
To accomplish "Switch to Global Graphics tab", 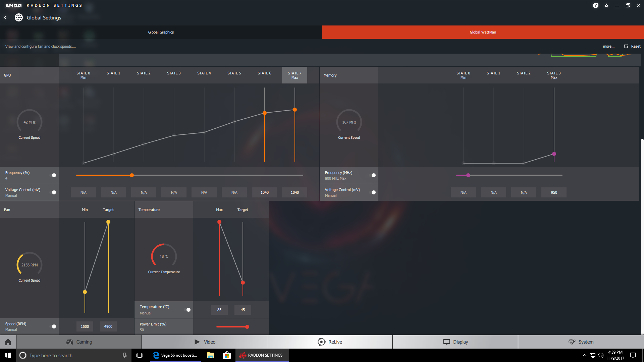I will [x=161, y=32].
